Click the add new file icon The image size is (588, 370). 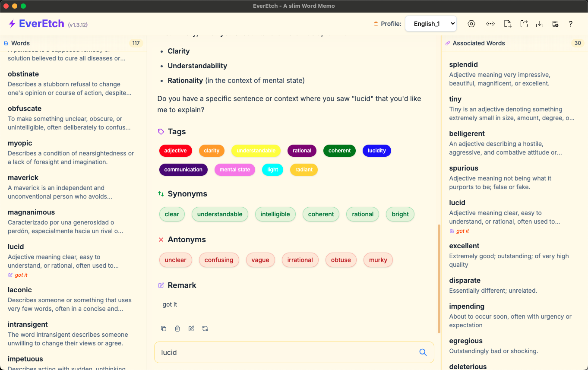pyautogui.click(x=508, y=24)
